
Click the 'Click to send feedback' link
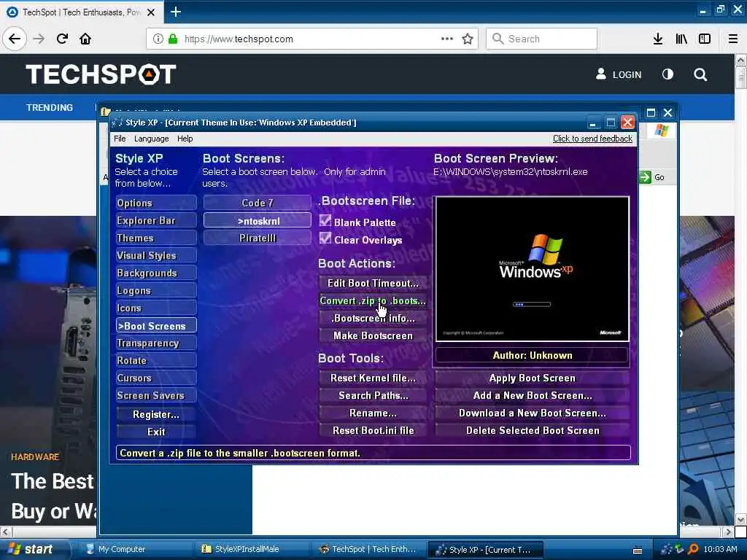(592, 139)
